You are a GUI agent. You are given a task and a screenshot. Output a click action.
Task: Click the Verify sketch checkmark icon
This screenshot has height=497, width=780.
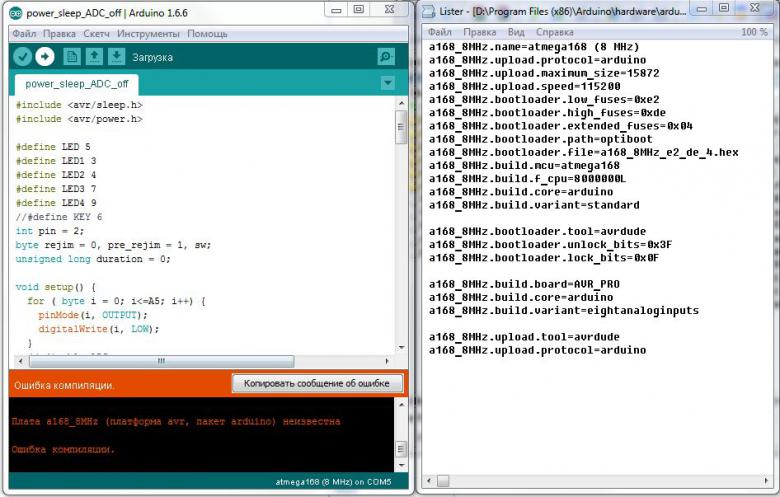[x=22, y=57]
